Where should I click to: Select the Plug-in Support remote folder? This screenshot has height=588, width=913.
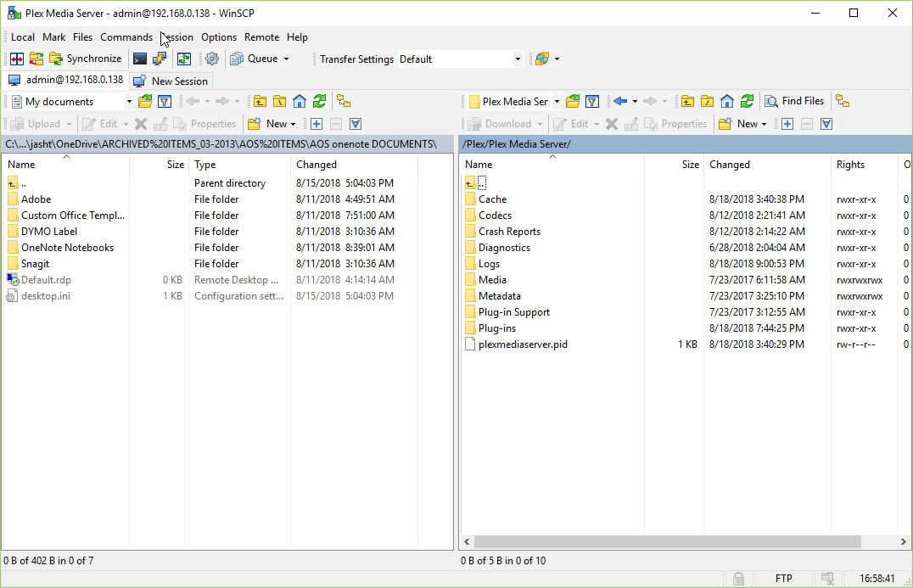(513, 312)
